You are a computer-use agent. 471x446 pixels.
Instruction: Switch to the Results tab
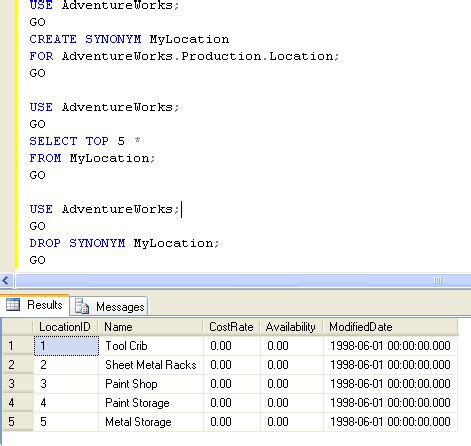(35, 305)
